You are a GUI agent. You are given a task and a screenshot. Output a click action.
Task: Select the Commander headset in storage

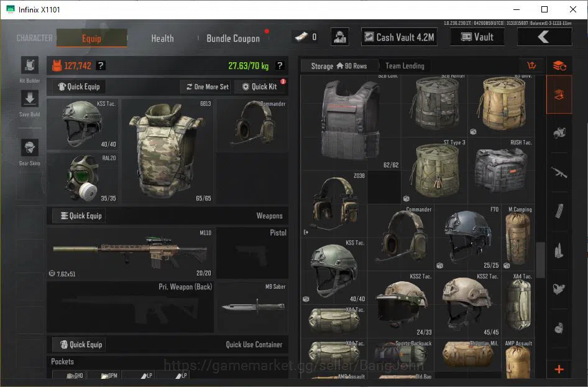click(x=401, y=238)
